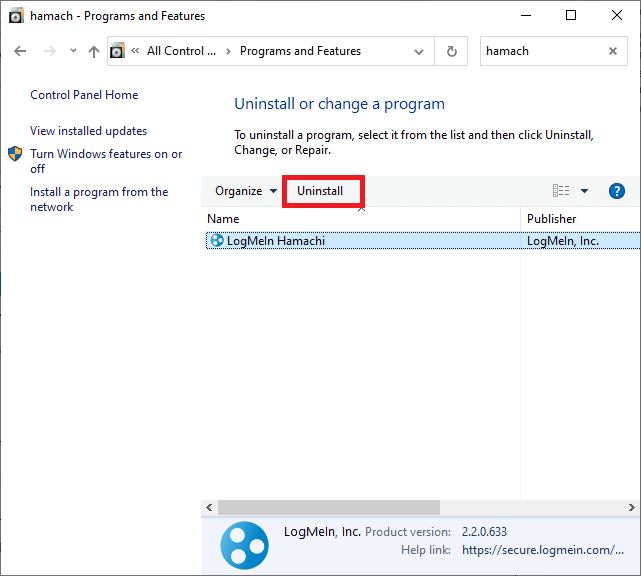Screen dimensions: 641x576
Task: Open View installed updates
Action: [x=88, y=131]
